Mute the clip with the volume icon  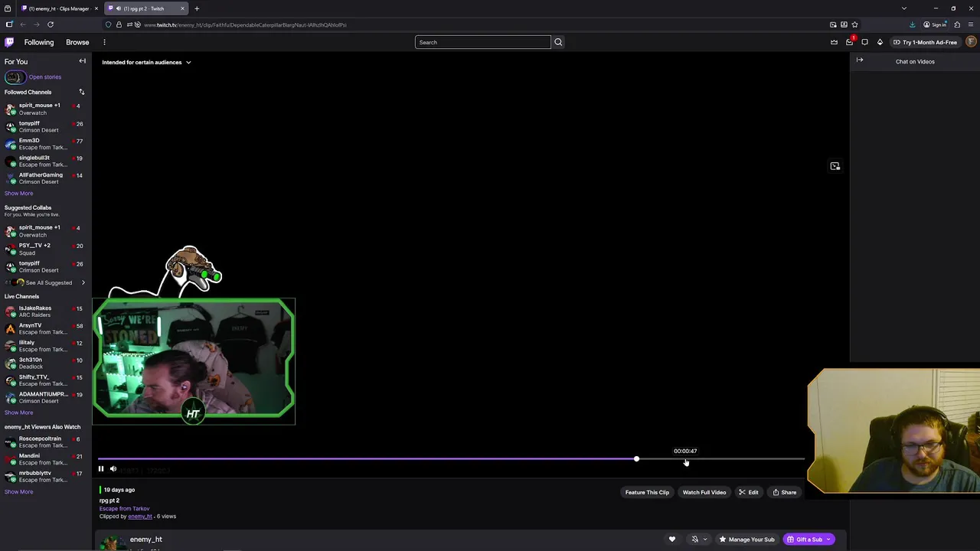point(113,469)
